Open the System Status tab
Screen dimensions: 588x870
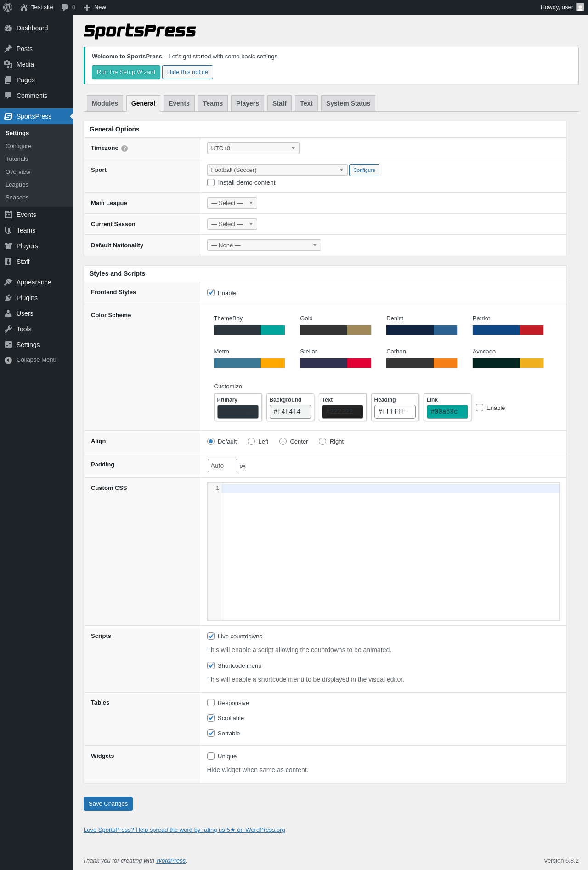(x=348, y=103)
